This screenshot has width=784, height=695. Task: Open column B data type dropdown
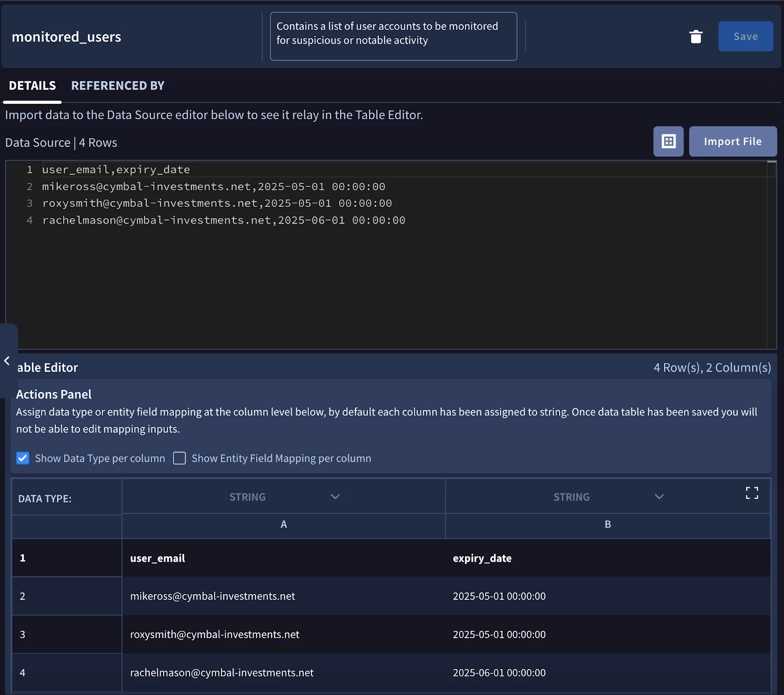[x=608, y=496]
